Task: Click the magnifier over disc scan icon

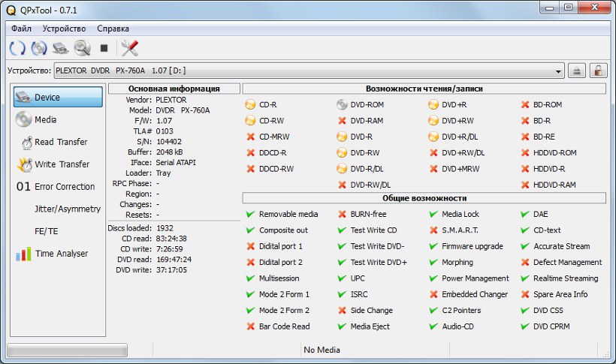Action: pyautogui.click(x=82, y=48)
